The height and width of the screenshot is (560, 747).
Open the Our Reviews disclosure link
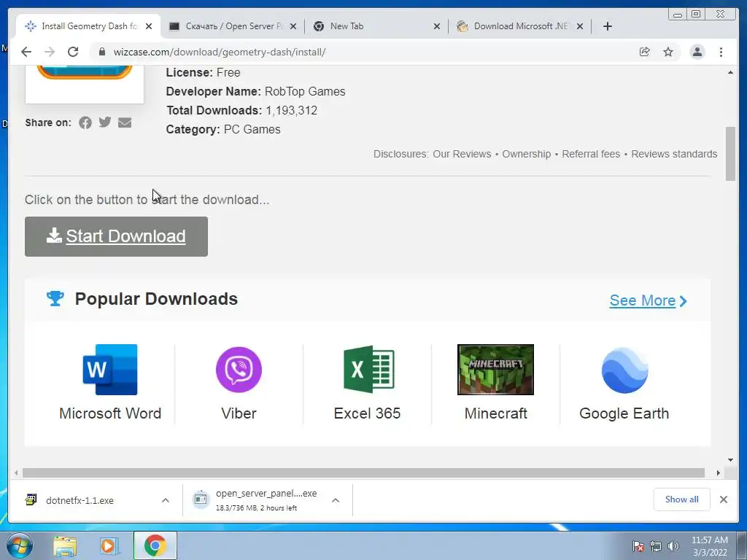[x=462, y=155]
